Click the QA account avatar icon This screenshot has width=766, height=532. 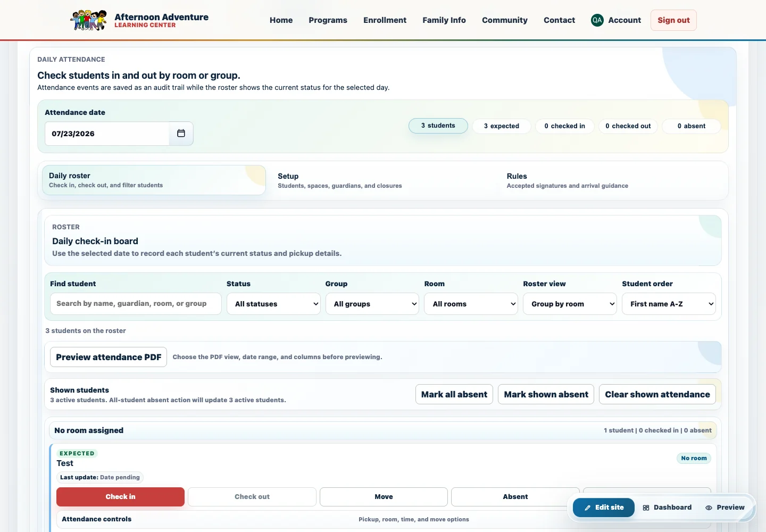(597, 20)
